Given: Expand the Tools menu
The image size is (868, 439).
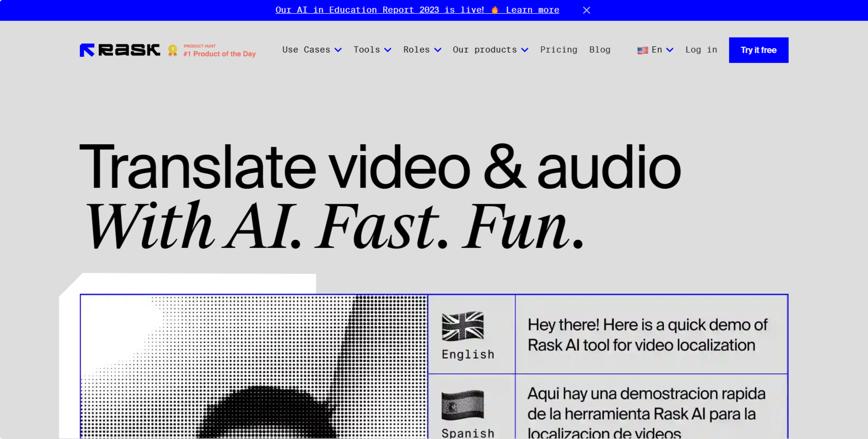Looking at the screenshot, I should tap(372, 50).
